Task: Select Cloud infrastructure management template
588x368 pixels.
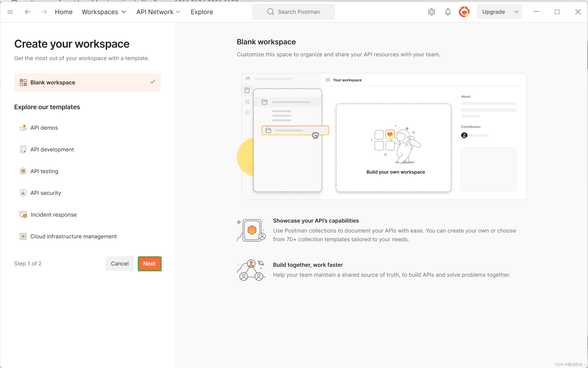Action: pos(73,236)
